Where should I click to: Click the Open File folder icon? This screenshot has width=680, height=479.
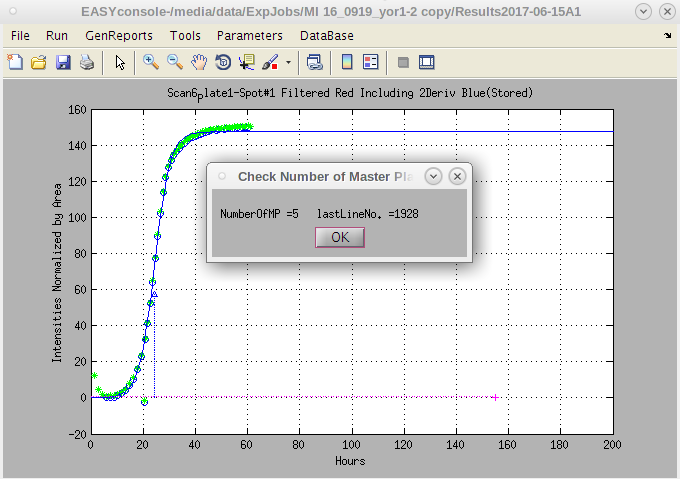(x=39, y=62)
